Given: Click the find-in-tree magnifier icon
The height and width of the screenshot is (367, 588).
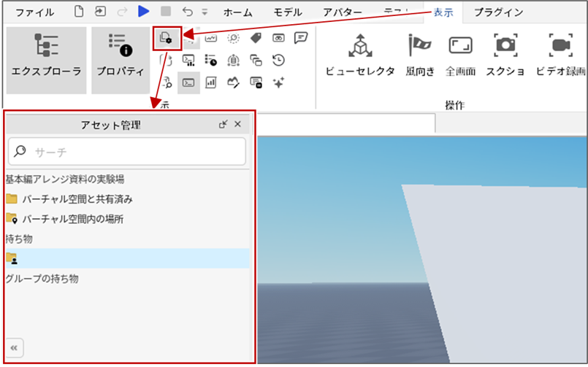Looking at the screenshot, I should point(167,82).
